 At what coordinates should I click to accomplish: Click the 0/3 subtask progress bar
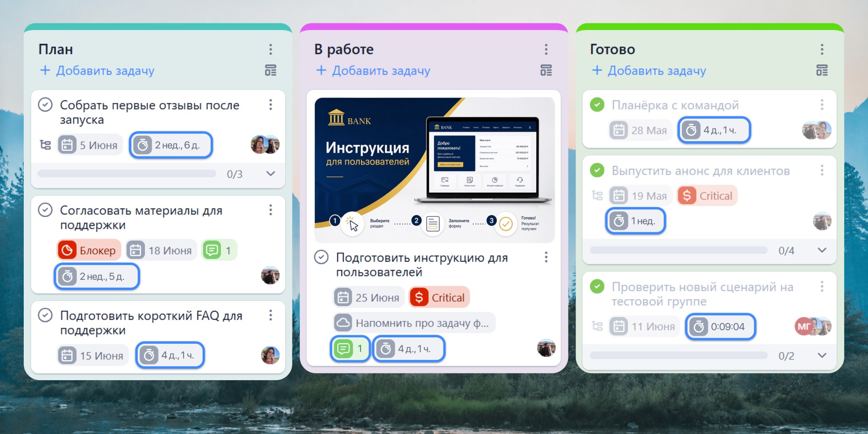tap(127, 173)
